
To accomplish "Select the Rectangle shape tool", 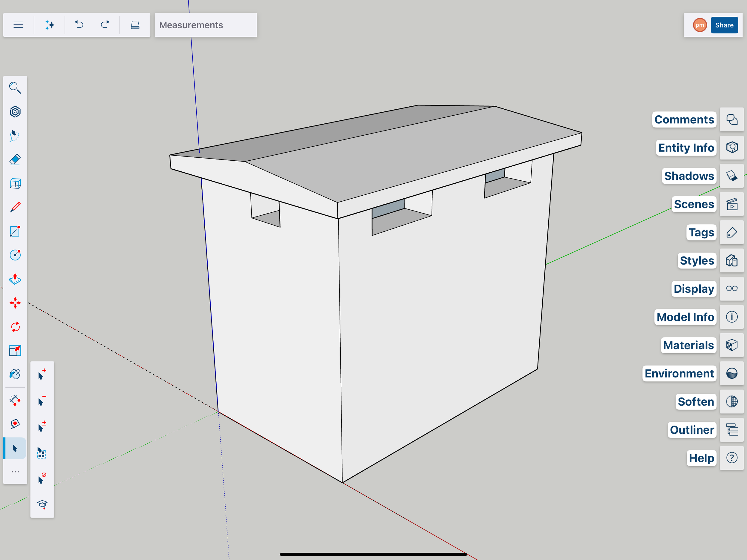I will pos(15,231).
